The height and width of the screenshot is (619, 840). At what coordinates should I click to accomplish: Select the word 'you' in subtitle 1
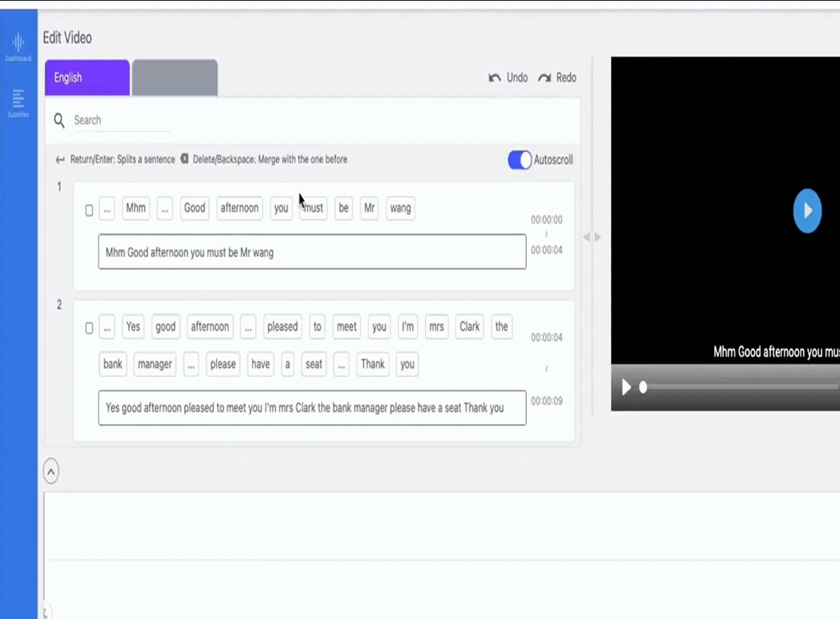281,208
